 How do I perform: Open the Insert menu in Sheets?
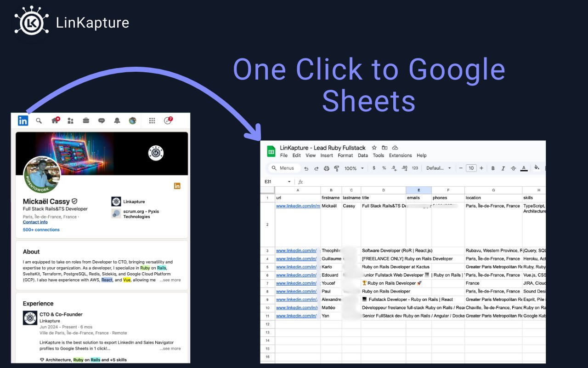(327, 155)
